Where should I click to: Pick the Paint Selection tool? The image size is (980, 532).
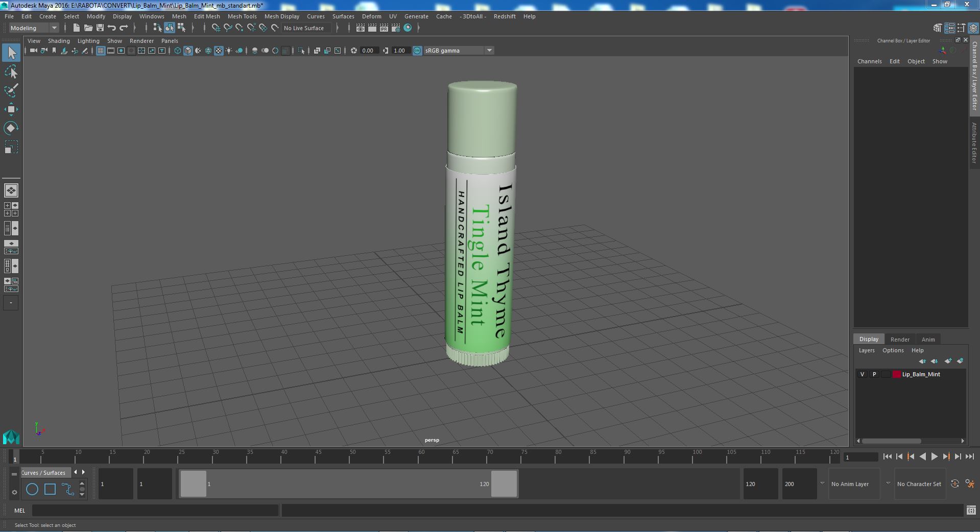pos(11,90)
